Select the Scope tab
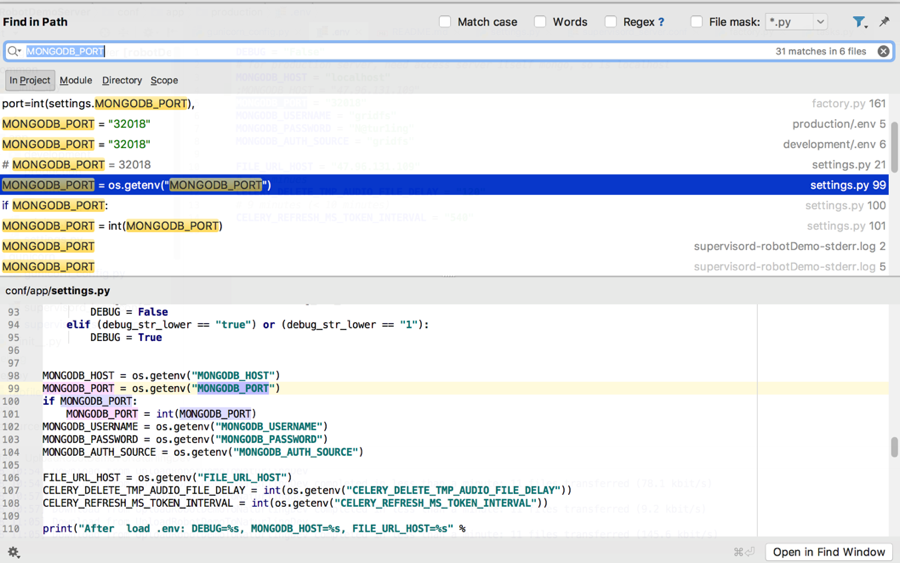The height and width of the screenshot is (563, 900). [x=164, y=80]
